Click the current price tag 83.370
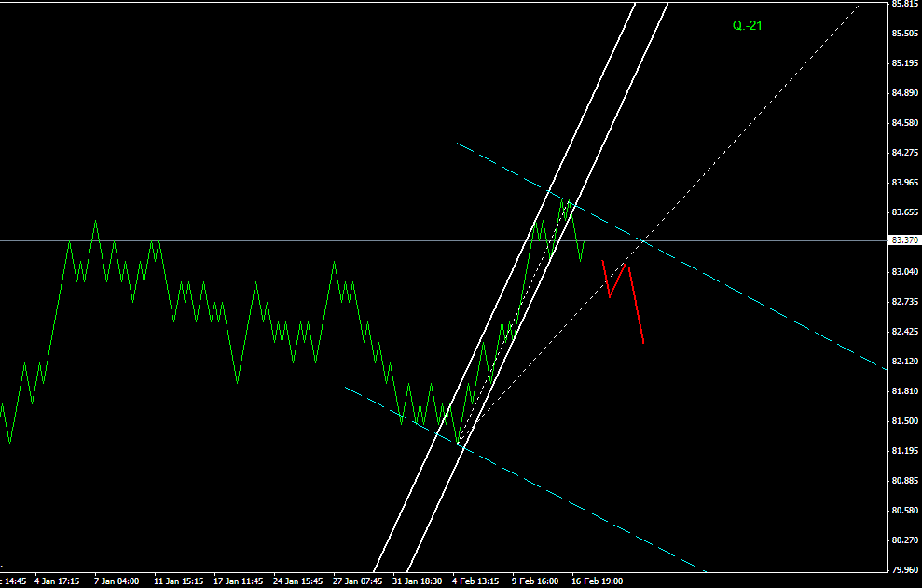922x588 pixels. (904, 240)
